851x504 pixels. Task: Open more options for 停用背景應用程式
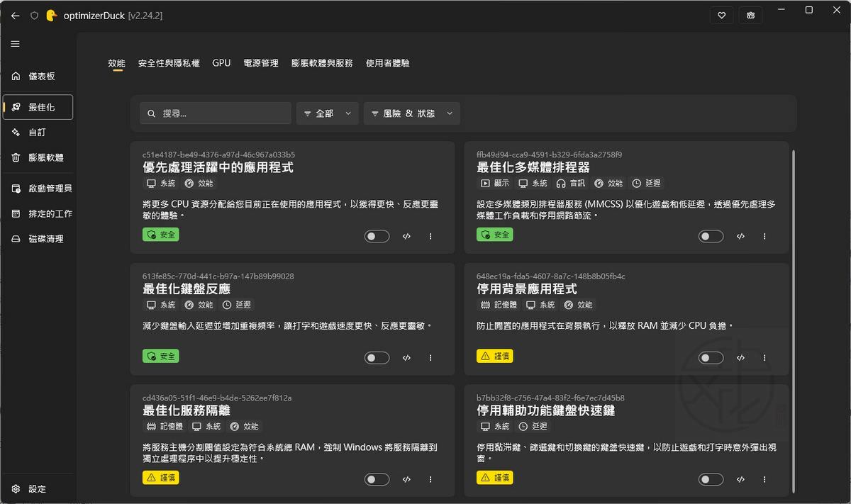click(764, 358)
